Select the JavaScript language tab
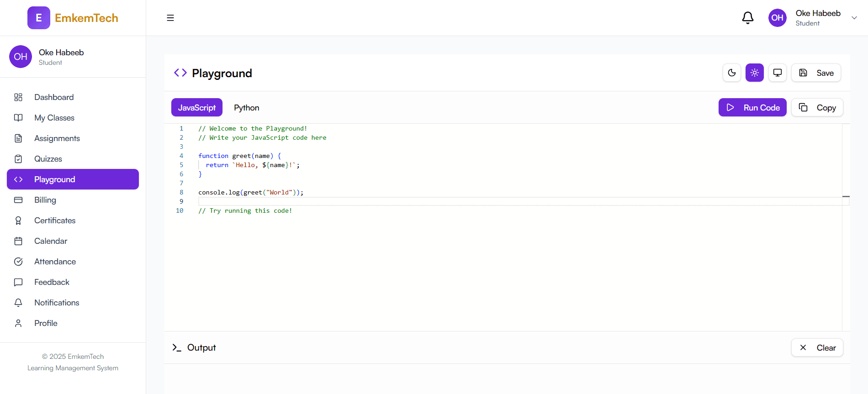 tap(196, 108)
